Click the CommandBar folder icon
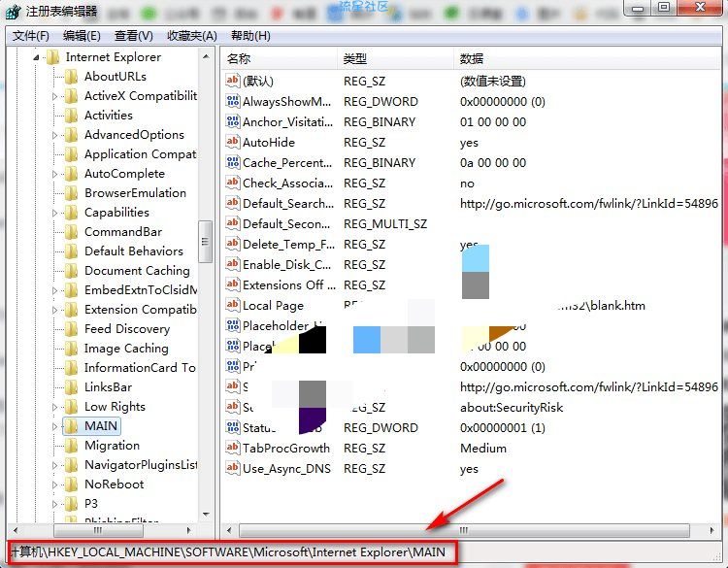The image size is (728, 568). click(71, 232)
